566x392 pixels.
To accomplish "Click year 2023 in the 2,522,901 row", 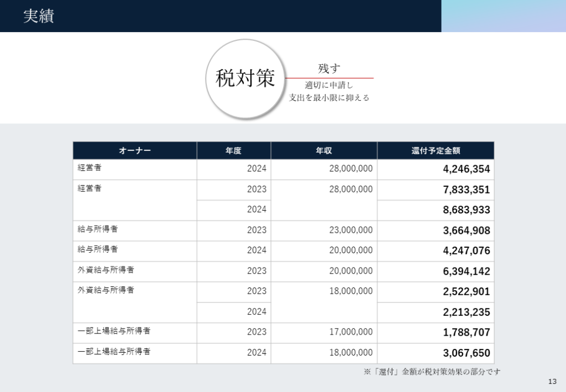I will (x=256, y=291).
